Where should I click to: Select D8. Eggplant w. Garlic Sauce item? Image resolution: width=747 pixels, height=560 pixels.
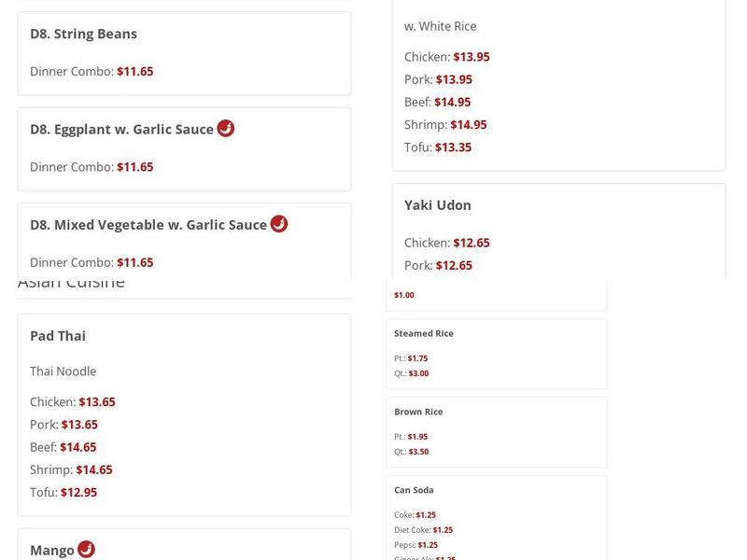coord(121,129)
